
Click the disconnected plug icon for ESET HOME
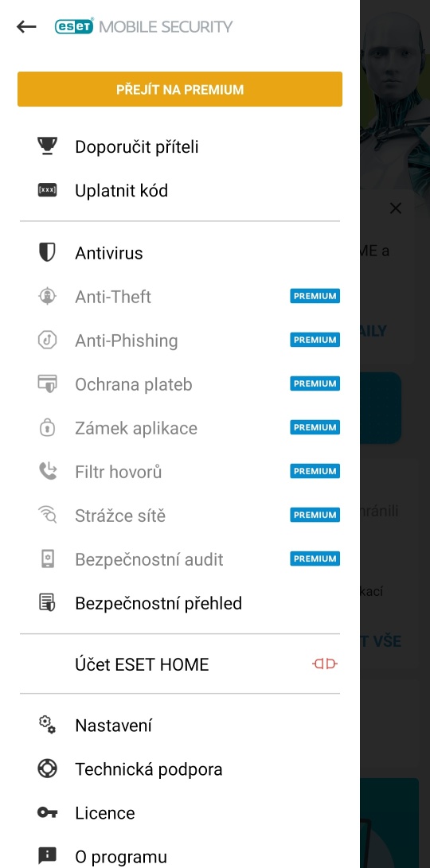tap(325, 664)
